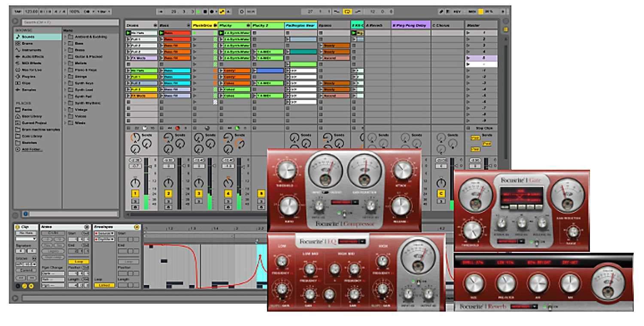Open the Max for Live category
The width and height of the screenshot is (644, 326).
[32, 70]
